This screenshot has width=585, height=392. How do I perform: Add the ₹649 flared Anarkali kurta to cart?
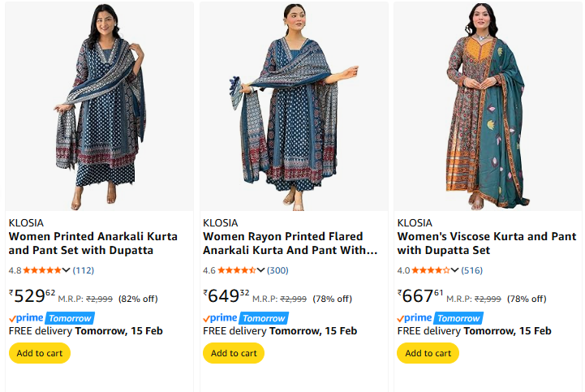234,353
